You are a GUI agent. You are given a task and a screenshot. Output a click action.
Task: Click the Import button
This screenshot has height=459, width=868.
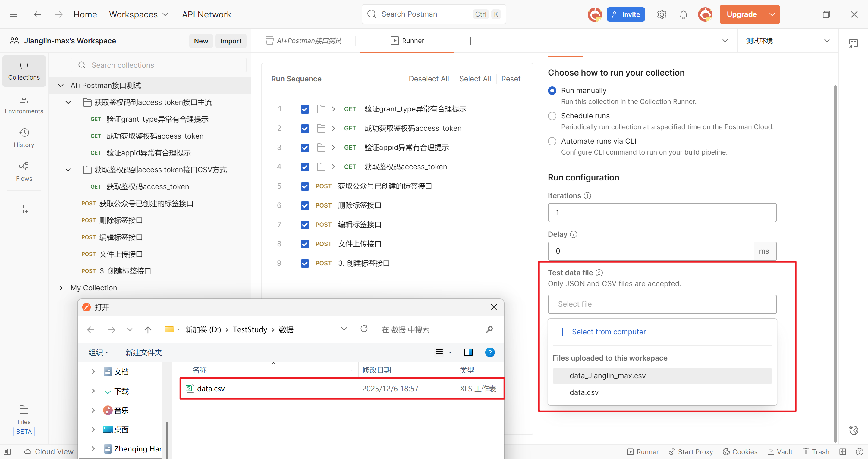tap(231, 41)
